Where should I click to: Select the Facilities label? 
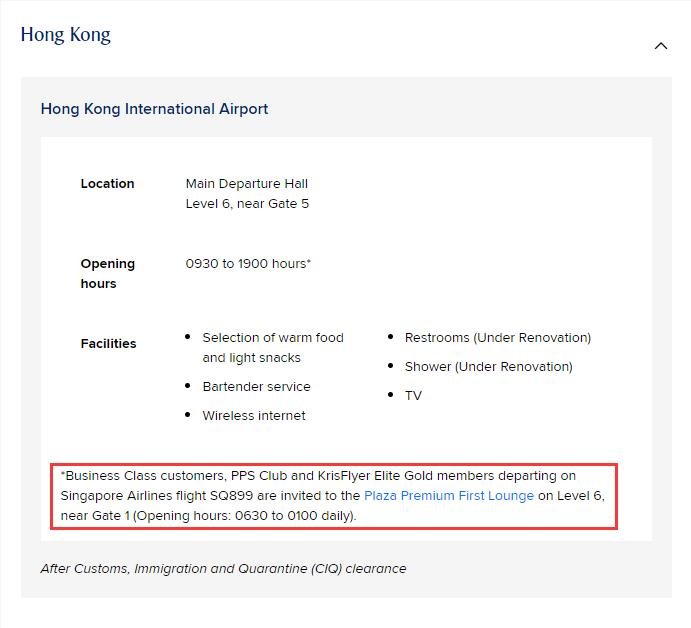[x=108, y=343]
